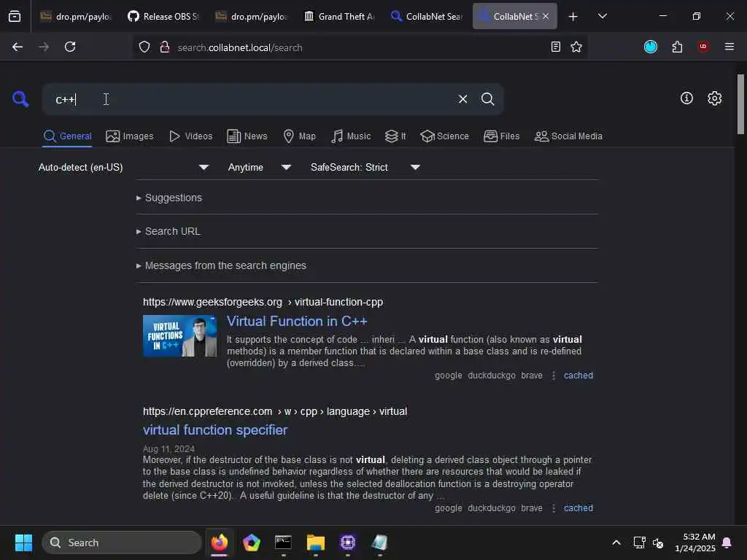Open the Windows Start button
Image resolution: width=747 pixels, height=560 pixels.
23,542
